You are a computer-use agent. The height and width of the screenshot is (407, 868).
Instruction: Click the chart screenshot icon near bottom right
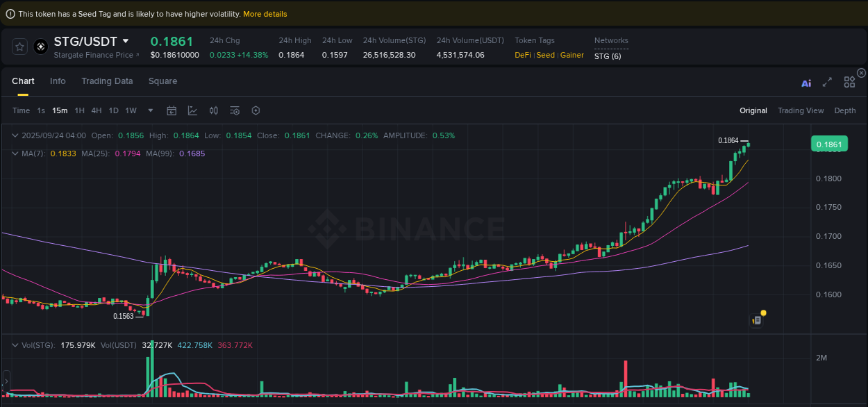click(x=756, y=320)
